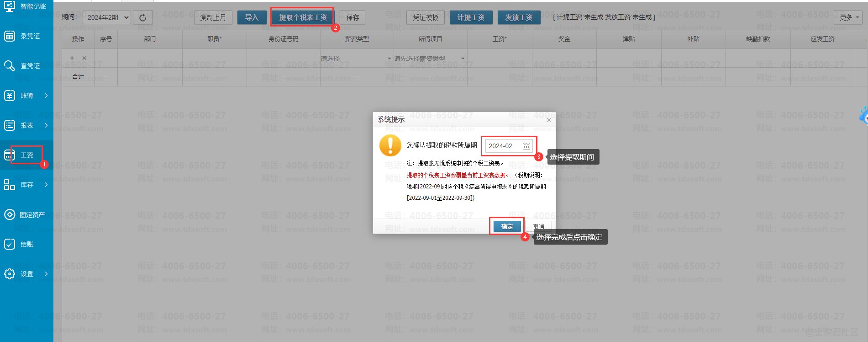Open 查凭证 search icon in the sidebar
Screen dimensions: 868x342
[10, 66]
